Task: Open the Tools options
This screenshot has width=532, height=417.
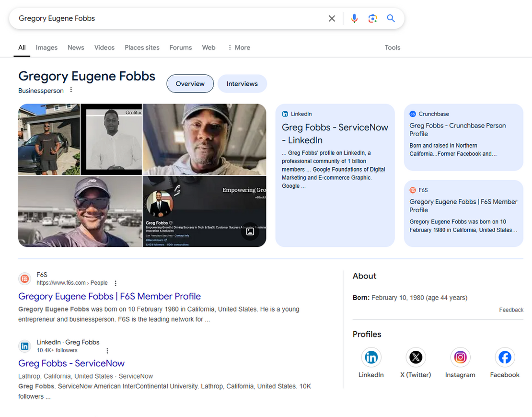Action: coord(393,47)
